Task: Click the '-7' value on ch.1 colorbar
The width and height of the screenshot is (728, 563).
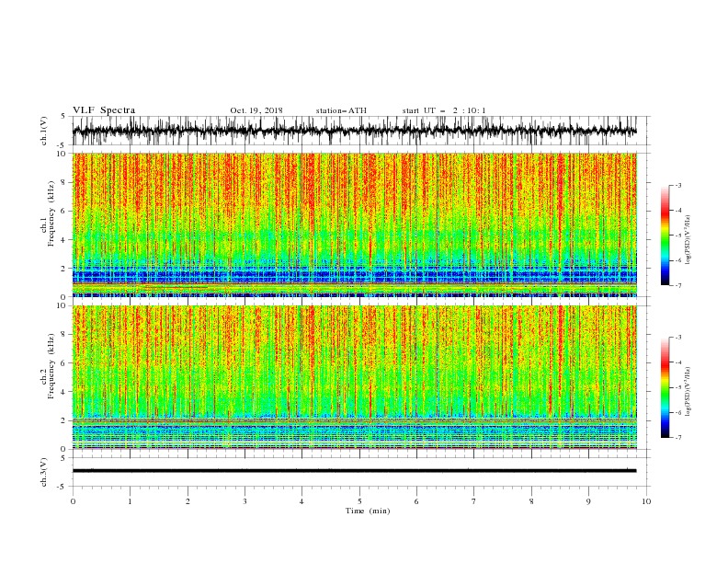Action: [x=677, y=285]
